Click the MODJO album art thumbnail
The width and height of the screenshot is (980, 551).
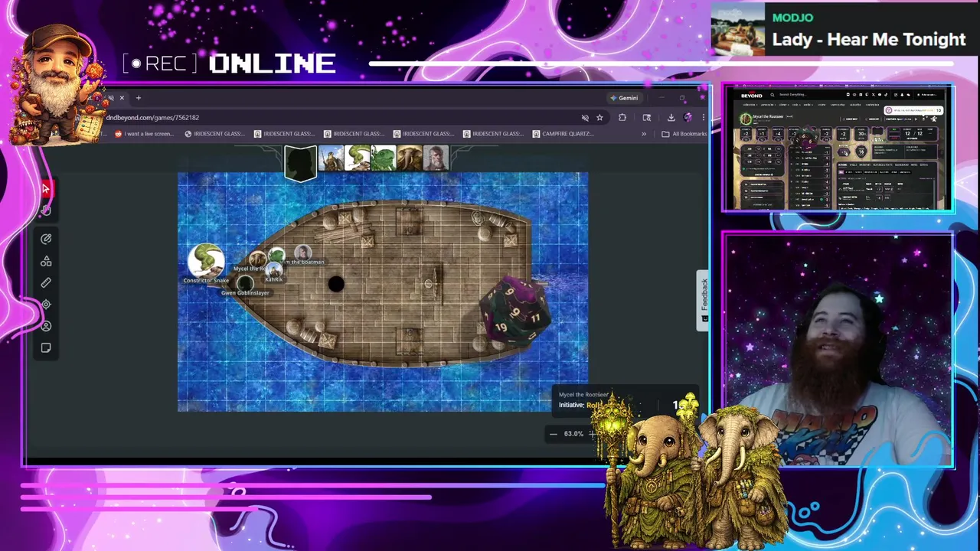pos(738,29)
